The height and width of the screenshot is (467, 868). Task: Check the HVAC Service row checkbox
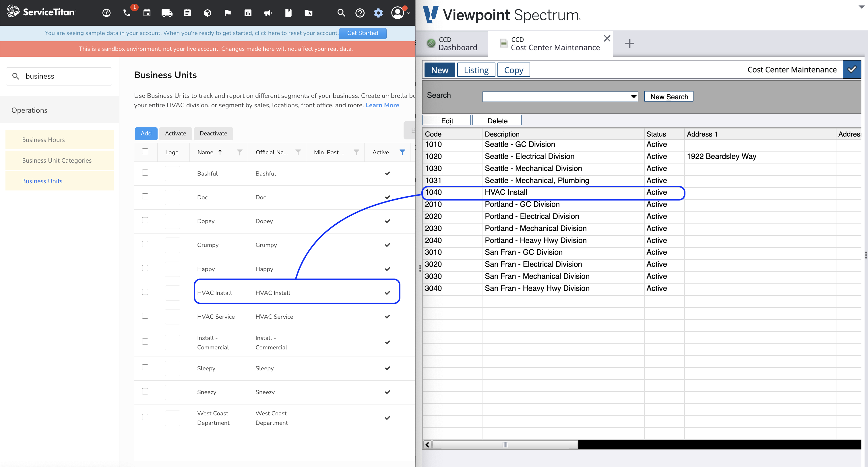145,316
